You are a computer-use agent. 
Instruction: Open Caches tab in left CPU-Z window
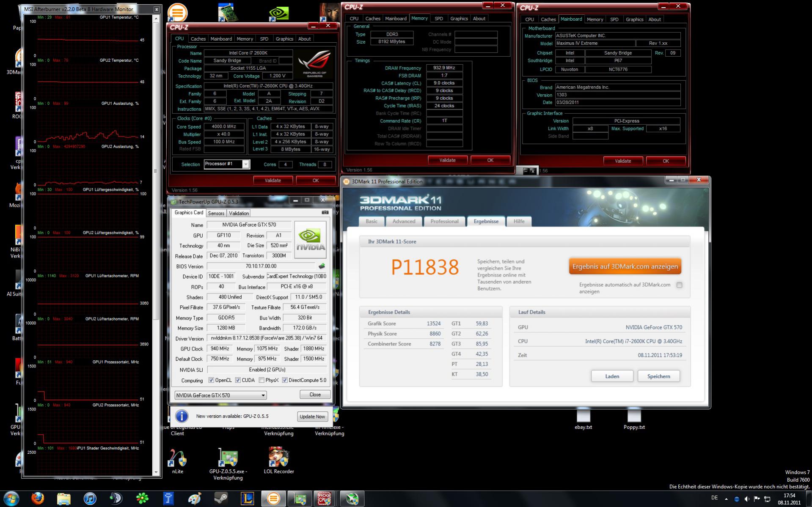click(198, 39)
